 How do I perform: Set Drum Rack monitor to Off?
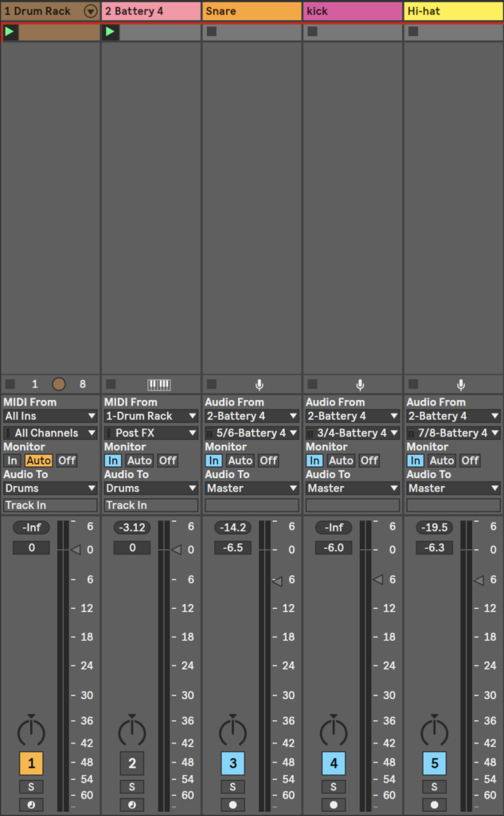pos(67,461)
